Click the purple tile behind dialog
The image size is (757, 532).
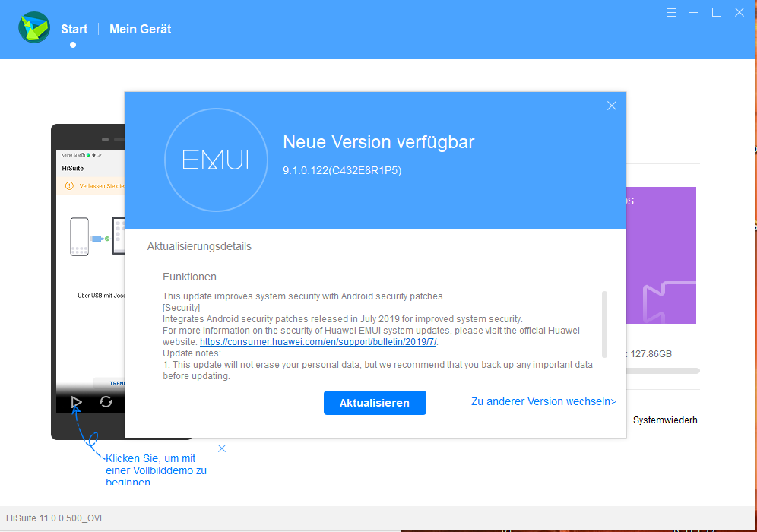click(x=661, y=255)
